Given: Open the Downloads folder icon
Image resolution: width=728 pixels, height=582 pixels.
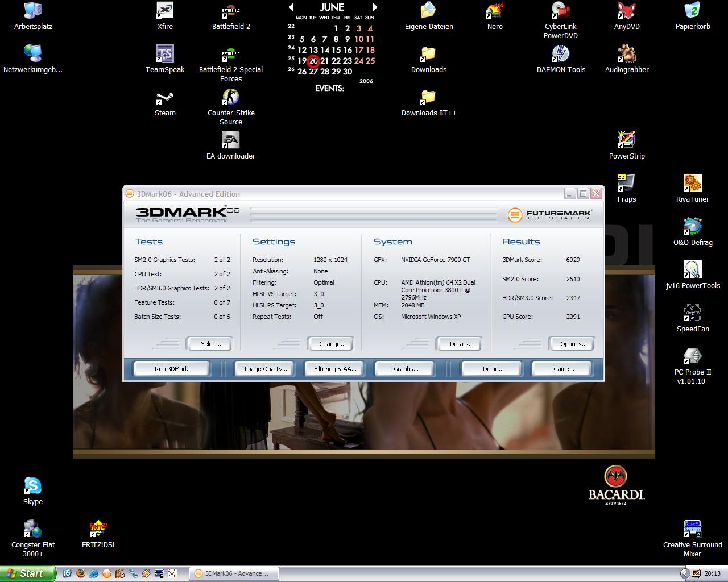Looking at the screenshot, I should point(429,59).
